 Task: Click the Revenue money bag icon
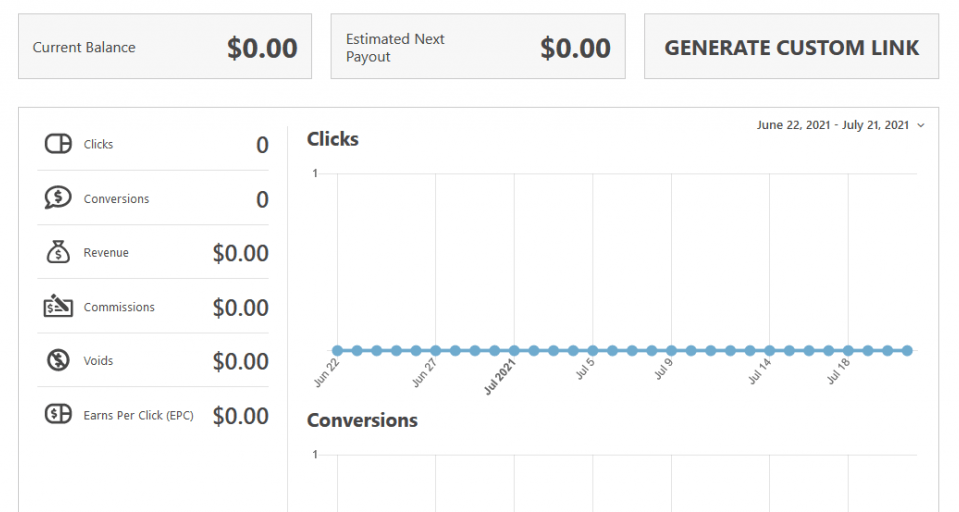coord(58,252)
